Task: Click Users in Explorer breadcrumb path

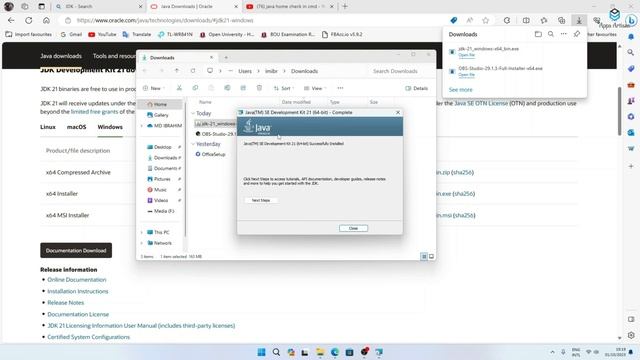Action: click(245, 71)
